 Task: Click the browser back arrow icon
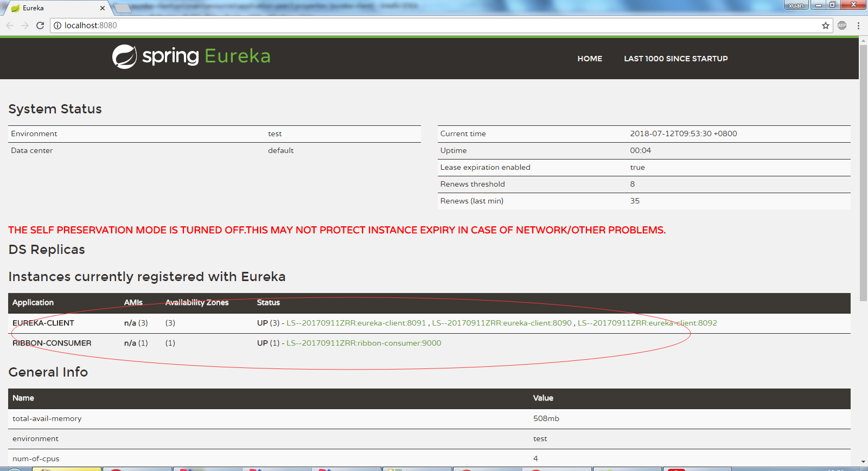pyautogui.click(x=10, y=26)
